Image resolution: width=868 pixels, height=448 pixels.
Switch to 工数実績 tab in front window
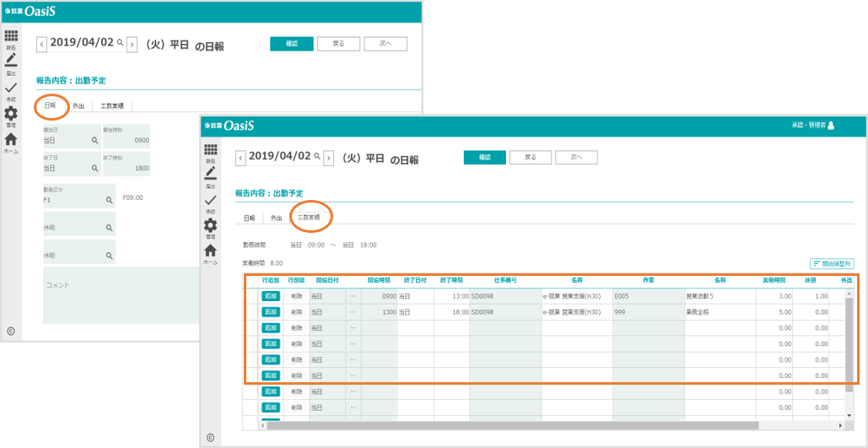tap(310, 218)
